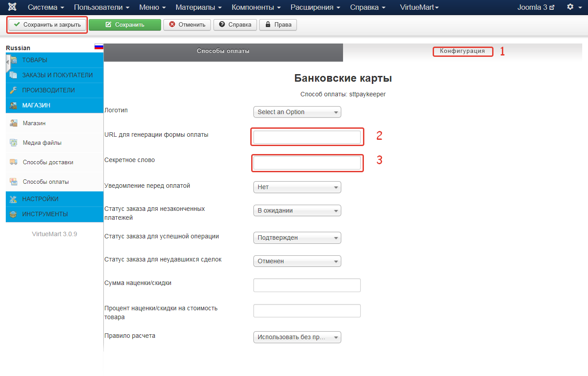Click the Медиа файлы icon
This screenshot has width=588, height=376.
[x=13, y=143]
